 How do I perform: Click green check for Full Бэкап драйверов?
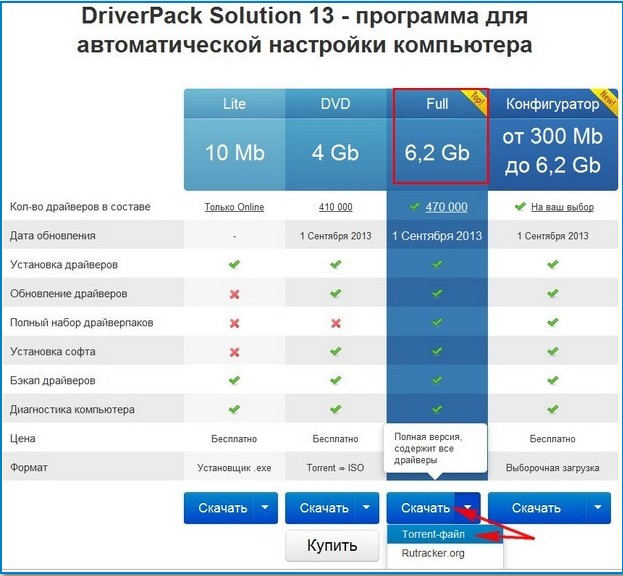(437, 380)
